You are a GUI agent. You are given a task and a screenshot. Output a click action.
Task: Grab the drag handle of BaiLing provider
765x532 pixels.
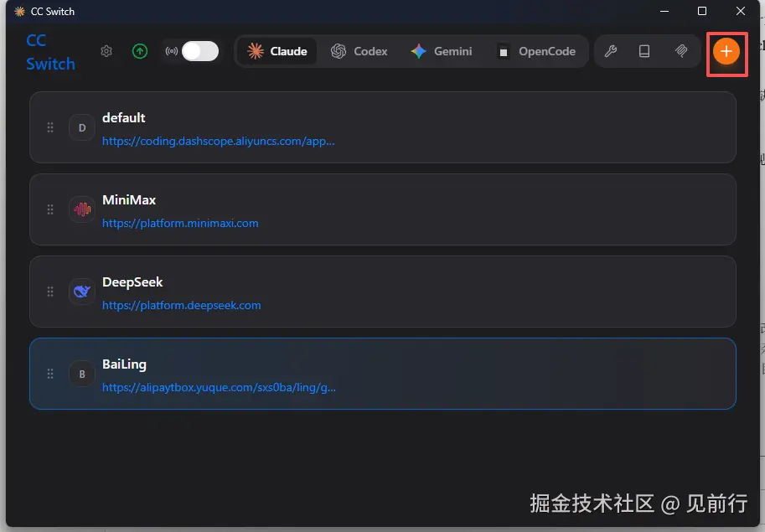(50, 374)
